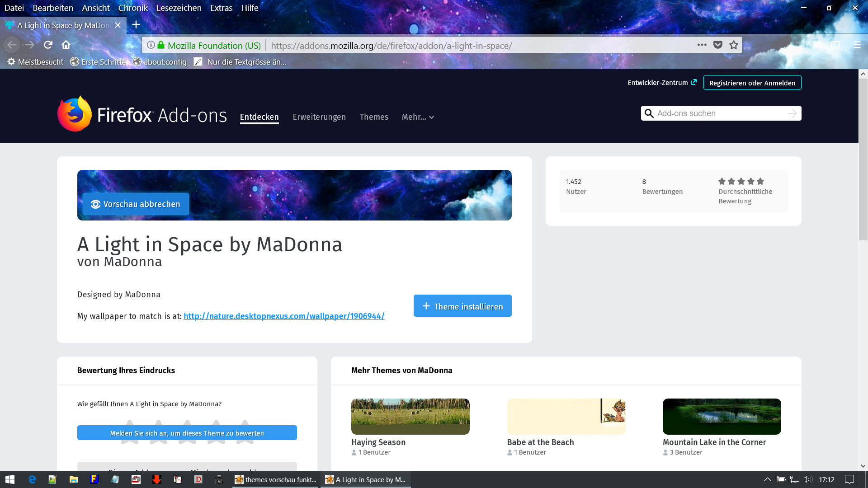
Task: Click the Reload page icon
Action: 48,45
